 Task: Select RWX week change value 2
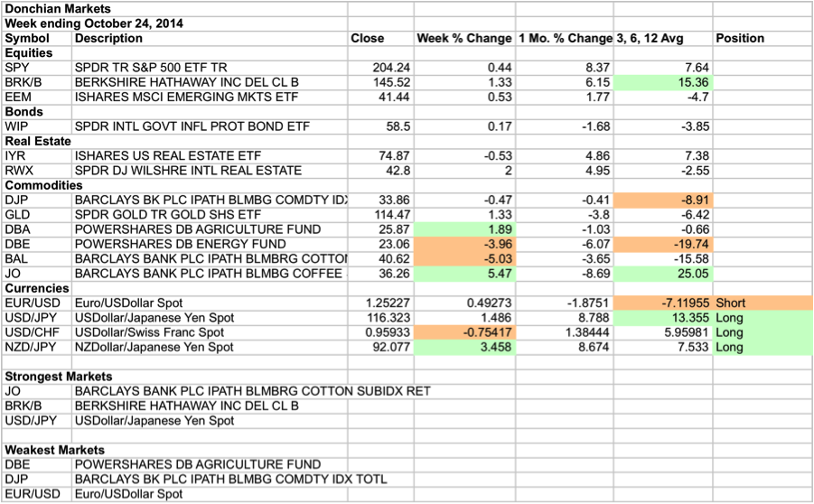(464, 171)
